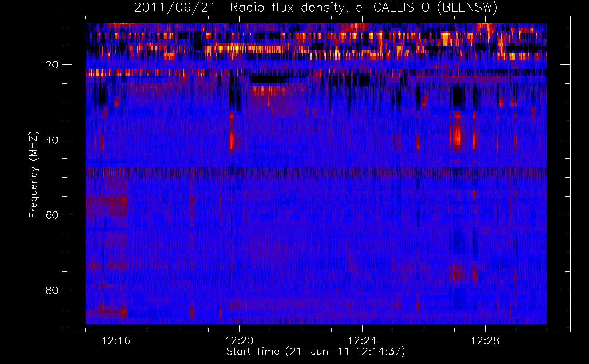Click the "12:20" time tick label
This screenshot has width=589, height=364.
pos(239,341)
